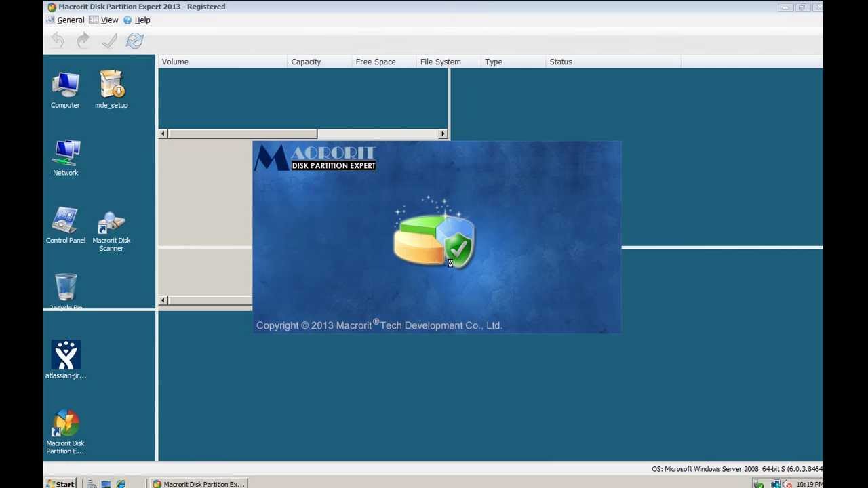Open the View menu
868x488 pixels.
click(104, 20)
